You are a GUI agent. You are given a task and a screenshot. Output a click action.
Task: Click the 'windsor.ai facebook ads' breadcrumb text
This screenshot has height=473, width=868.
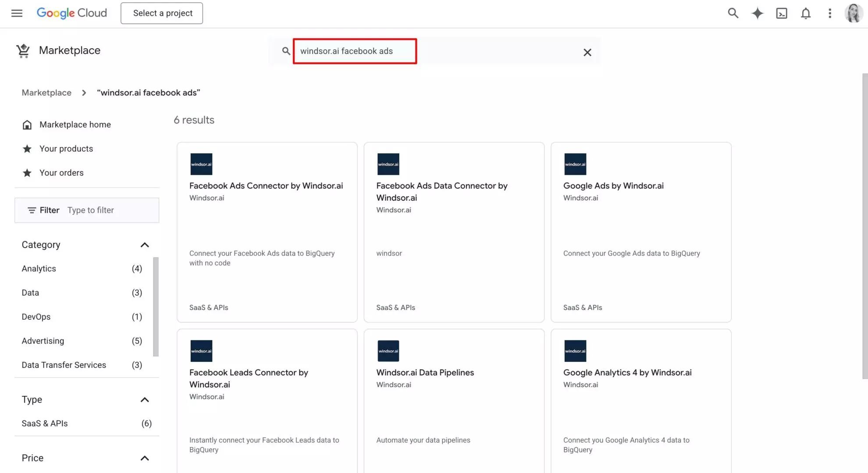click(x=149, y=93)
